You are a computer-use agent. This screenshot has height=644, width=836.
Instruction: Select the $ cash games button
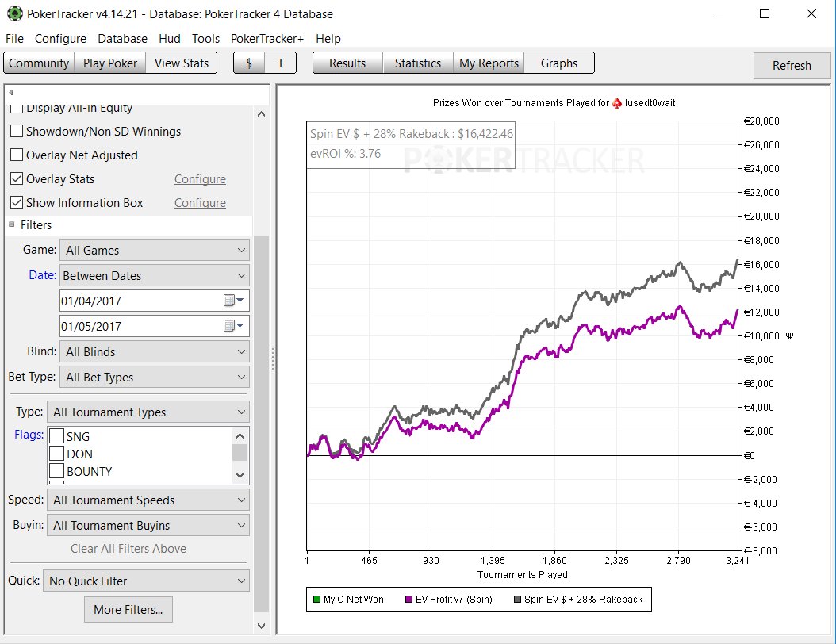pos(249,63)
